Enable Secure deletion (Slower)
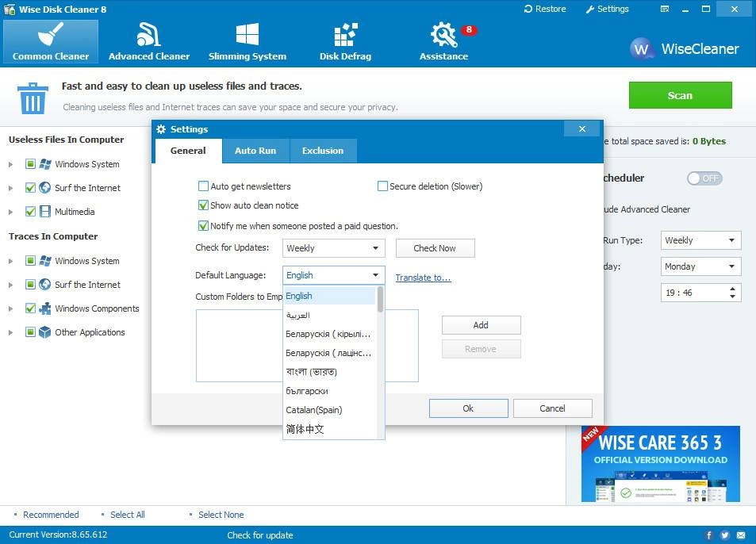This screenshot has height=544, width=756. (x=382, y=186)
